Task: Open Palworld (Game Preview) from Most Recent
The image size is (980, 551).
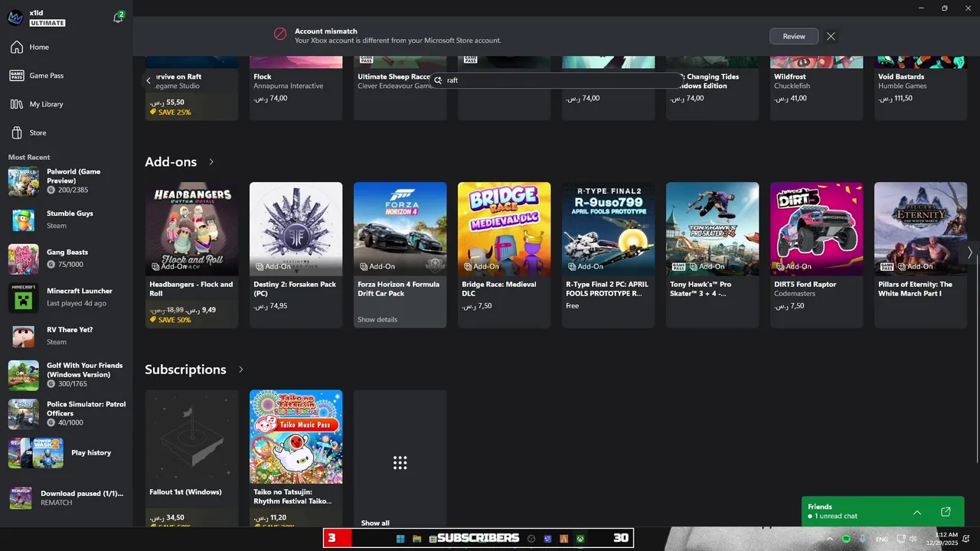Action: click(x=66, y=181)
